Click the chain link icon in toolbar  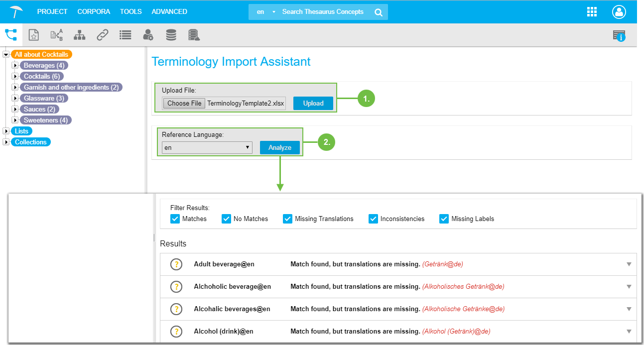(102, 35)
